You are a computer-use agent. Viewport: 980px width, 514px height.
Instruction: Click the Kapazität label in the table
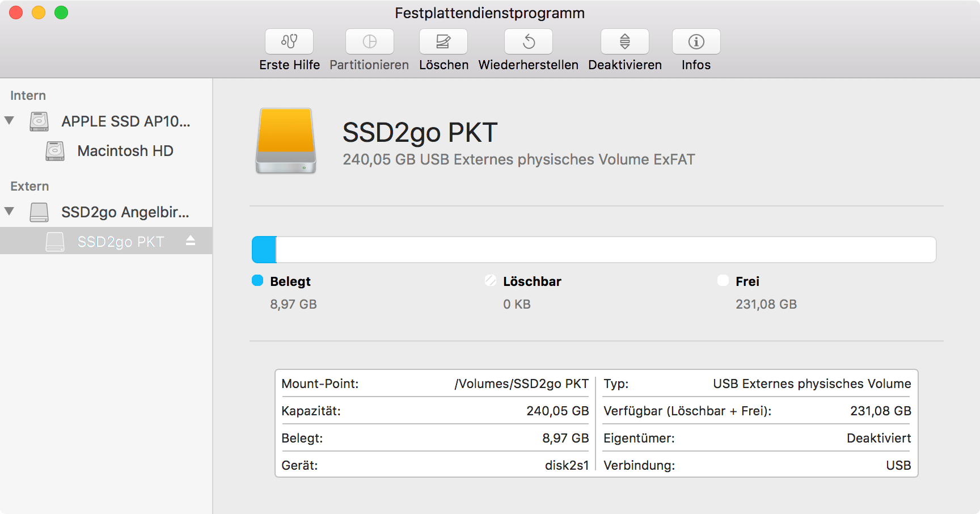311,411
